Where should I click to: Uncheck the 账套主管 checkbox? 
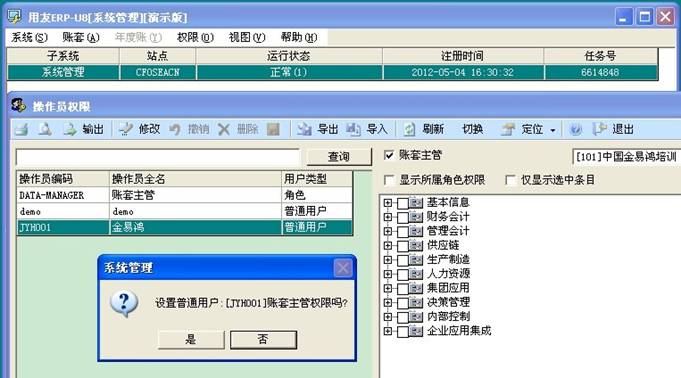click(x=389, y=155)
